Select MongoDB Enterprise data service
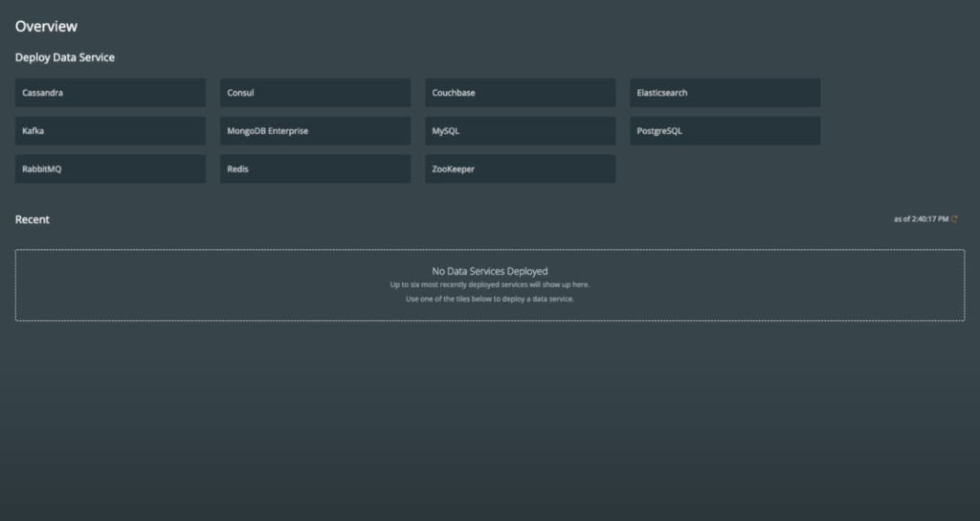 (315, 131)
